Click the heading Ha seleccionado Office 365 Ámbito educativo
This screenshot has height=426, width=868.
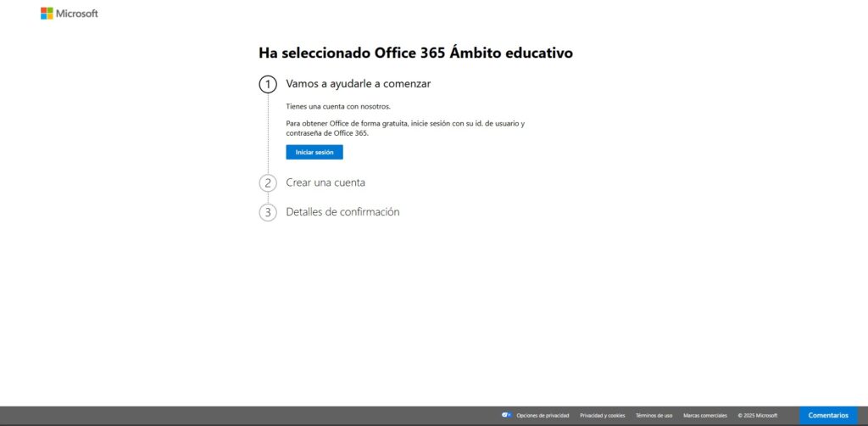coord(415,53)
